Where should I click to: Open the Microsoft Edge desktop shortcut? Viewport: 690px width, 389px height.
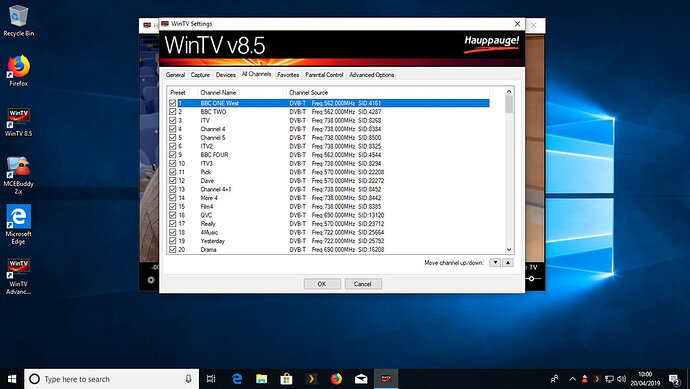tap(18, 224)
